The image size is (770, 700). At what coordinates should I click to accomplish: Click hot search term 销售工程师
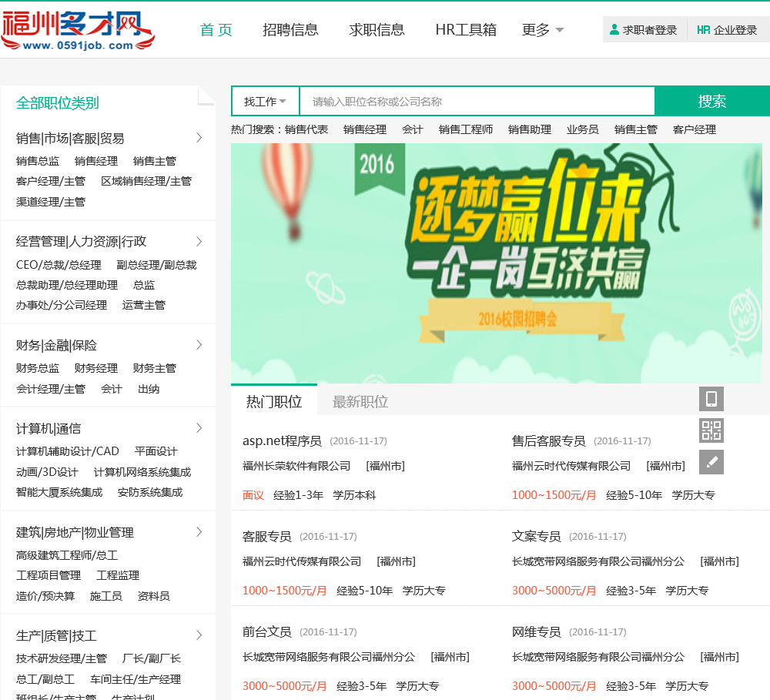coord(466,129)
